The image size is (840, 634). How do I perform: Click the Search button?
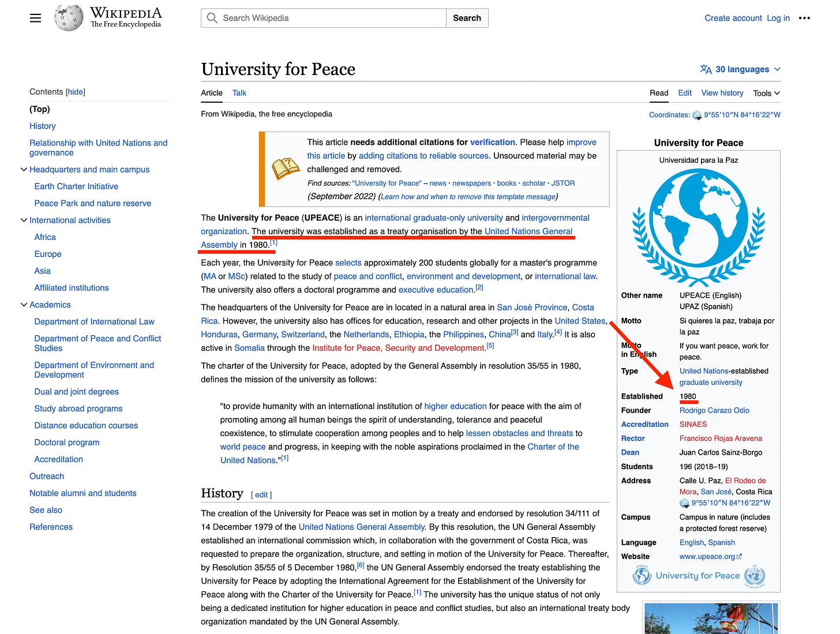(x=467, y=18)
